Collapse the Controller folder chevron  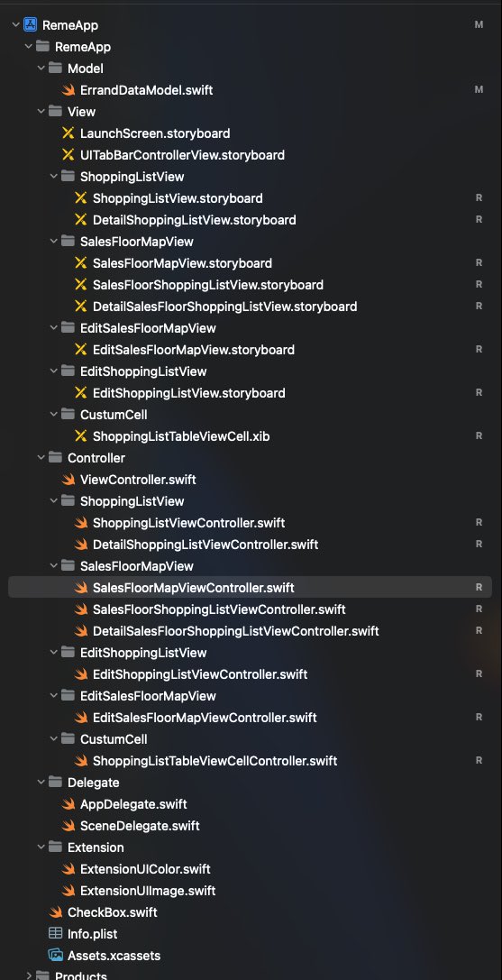click(x=41, y=457)
